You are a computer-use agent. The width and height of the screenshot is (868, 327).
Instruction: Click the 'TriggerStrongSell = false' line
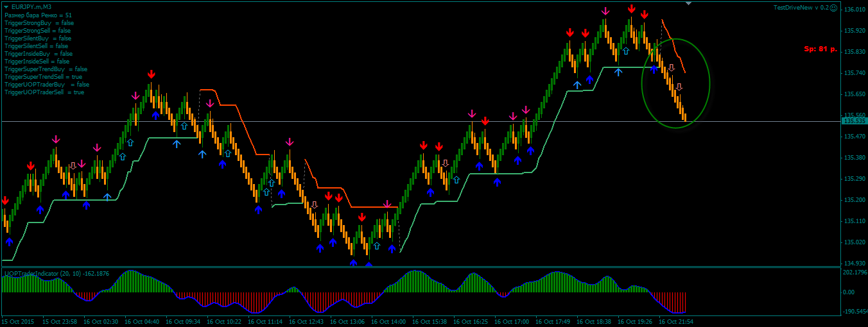[x=37, y=30]
